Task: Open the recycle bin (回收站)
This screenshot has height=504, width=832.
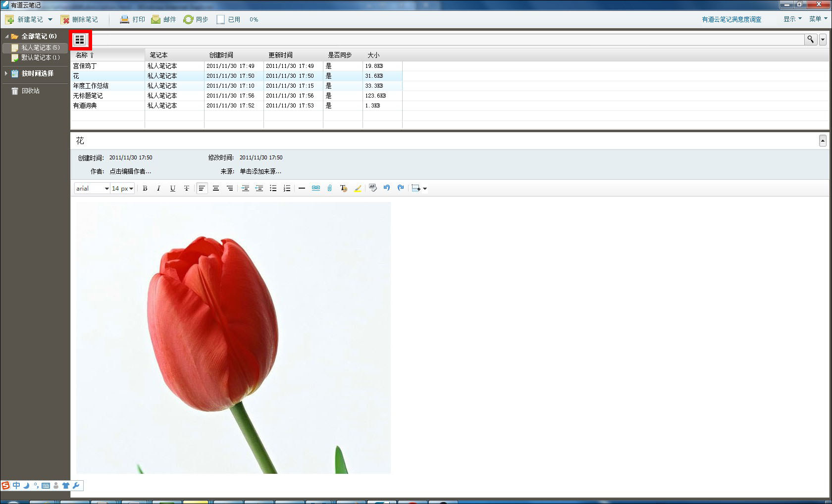Action: (30, 91)
